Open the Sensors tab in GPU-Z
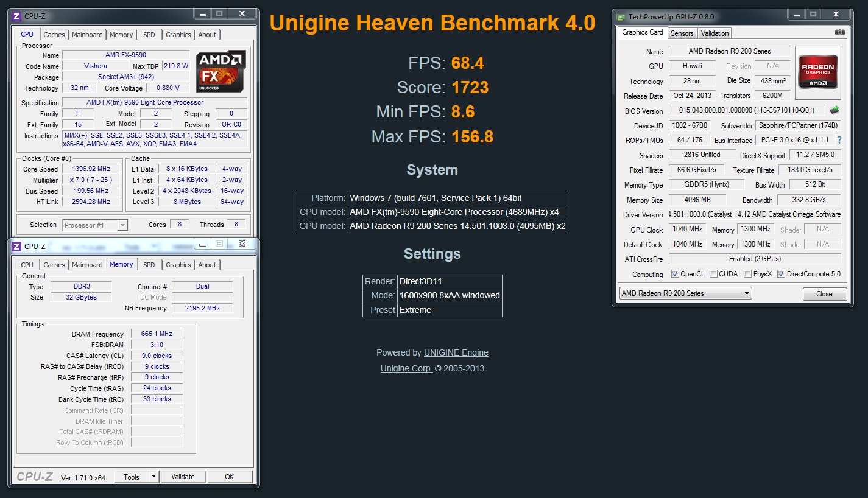The image size is (868, 498). pos(682,33)
